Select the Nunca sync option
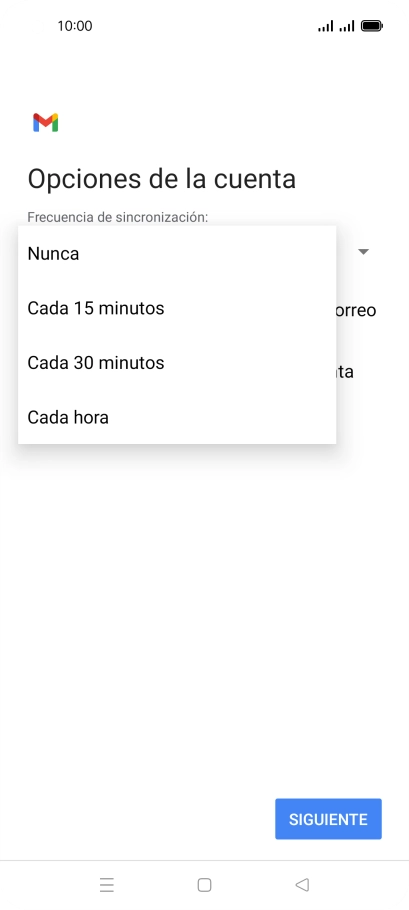 point(177,254)
